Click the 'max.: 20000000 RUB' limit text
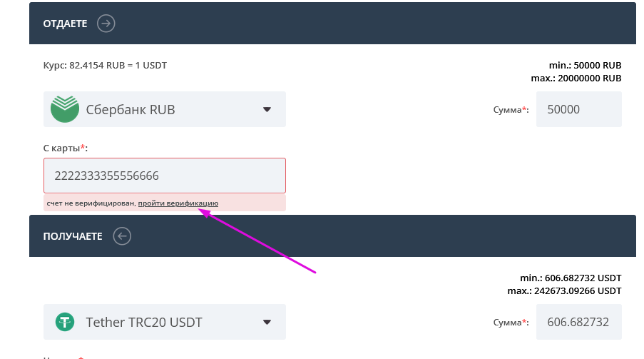 click(x=576, y=78)
